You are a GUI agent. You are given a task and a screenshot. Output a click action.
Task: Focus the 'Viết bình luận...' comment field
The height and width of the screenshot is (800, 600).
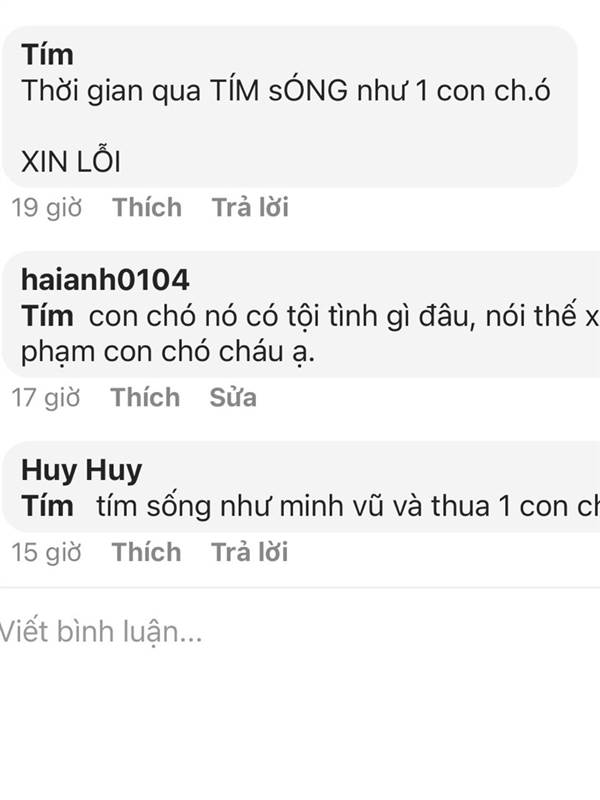[x=300, y=632]
